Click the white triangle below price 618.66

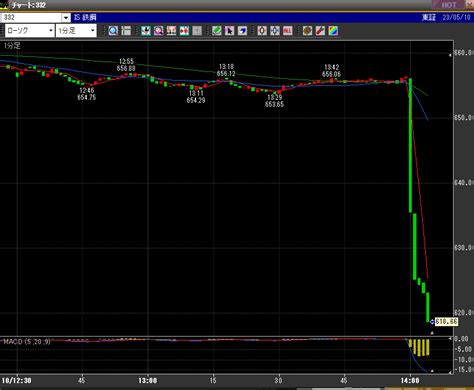pyautogui.click(x=432, y=333)
